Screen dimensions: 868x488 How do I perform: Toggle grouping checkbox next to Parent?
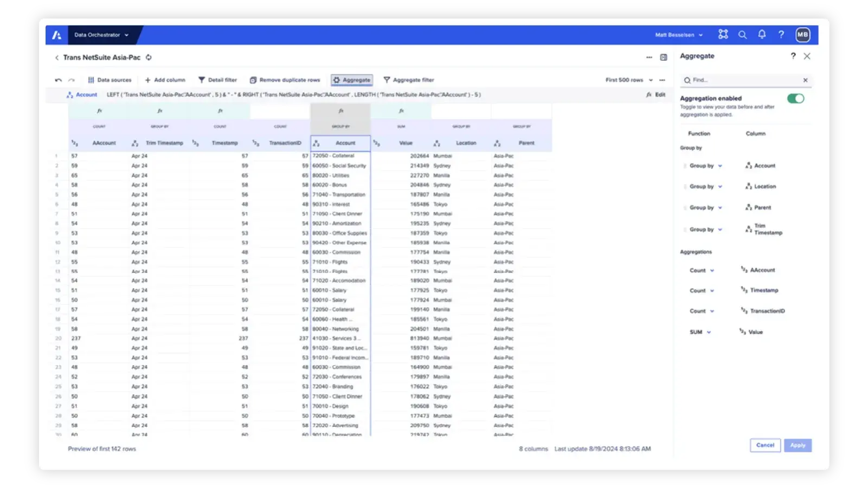686,207
